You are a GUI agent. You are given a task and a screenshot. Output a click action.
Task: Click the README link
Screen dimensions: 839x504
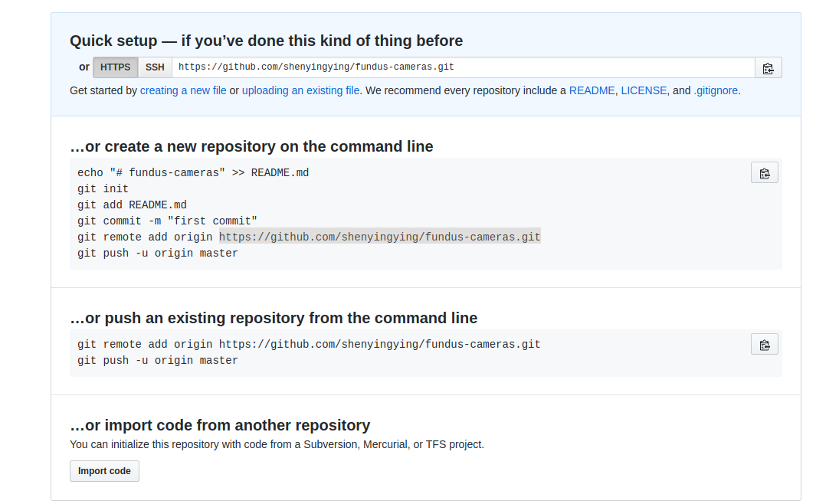[x=592, y=90]
